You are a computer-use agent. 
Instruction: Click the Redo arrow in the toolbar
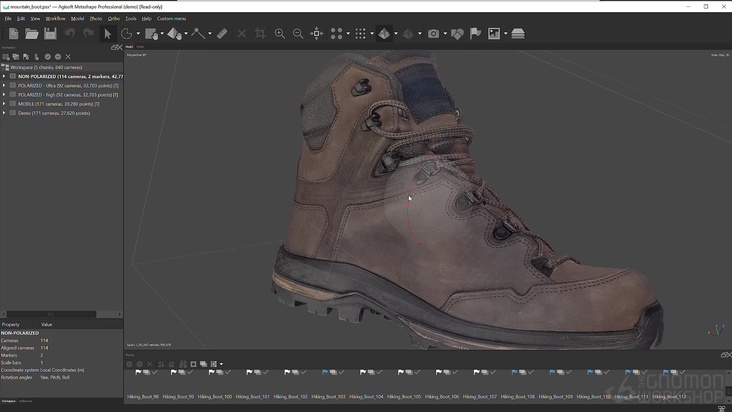point(88,34)
